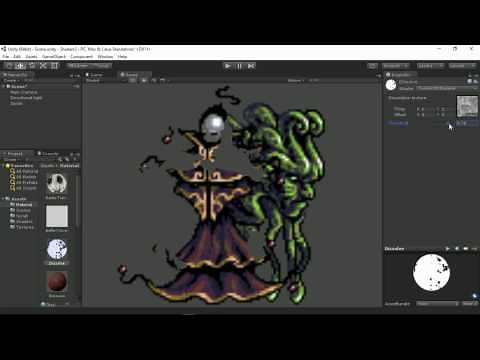480x360 pixels.
Task: Open the Gizmos dropdown in Scene view
Action: pos(296,81)
